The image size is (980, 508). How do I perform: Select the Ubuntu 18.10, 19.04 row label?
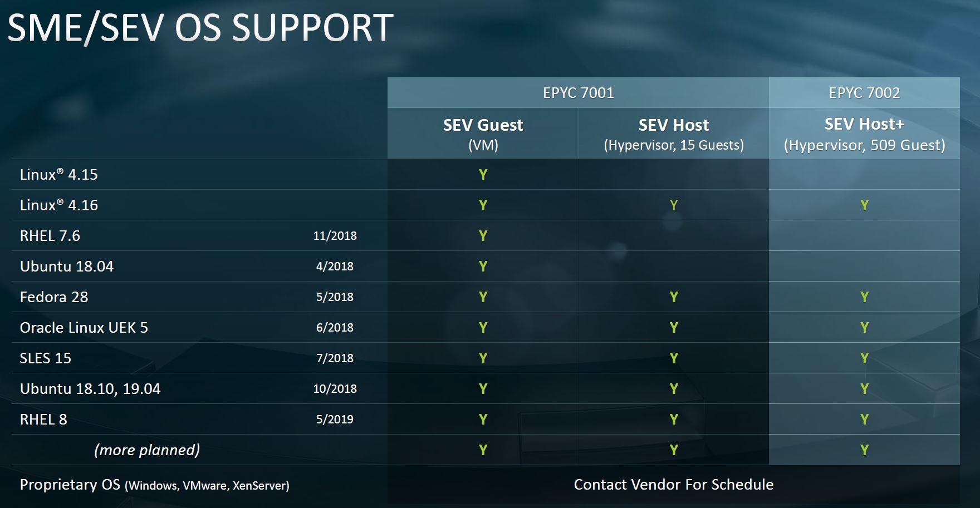point(90,389)
